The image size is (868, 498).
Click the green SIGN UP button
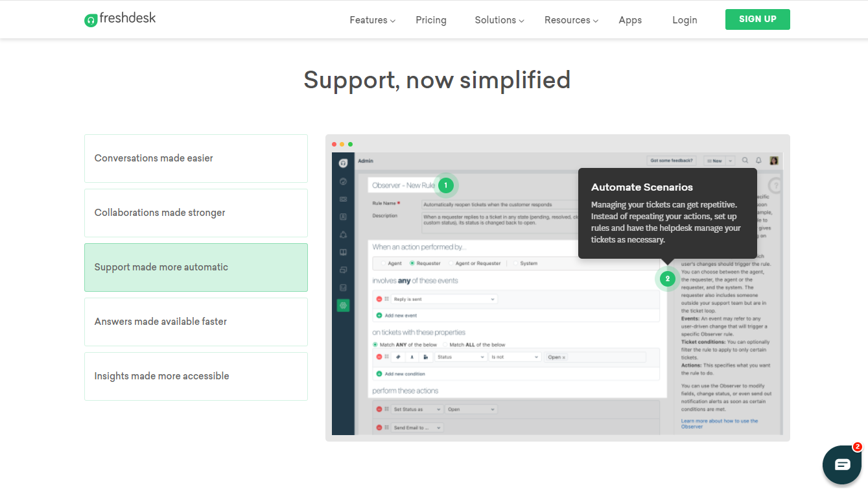[x=758, y=19]
